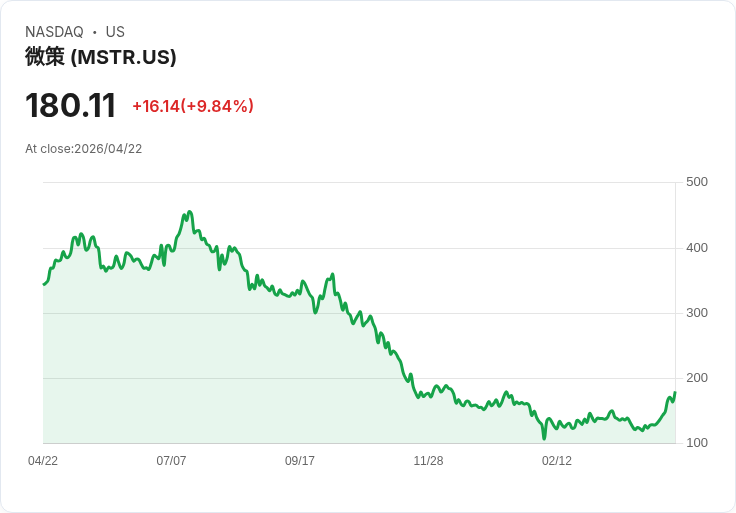
Task: Click the NASDAQ exchange label
Action: [54, 32]
